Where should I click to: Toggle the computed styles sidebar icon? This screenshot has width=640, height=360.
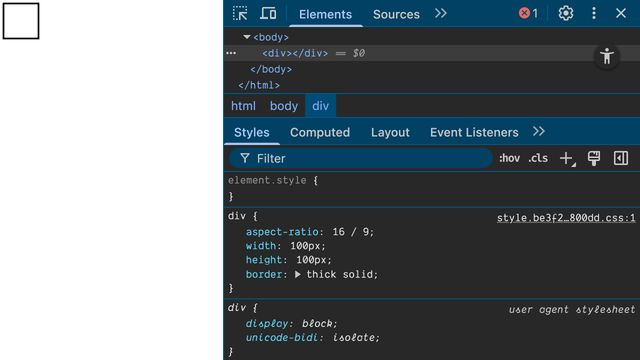click(x=621, y=158)
